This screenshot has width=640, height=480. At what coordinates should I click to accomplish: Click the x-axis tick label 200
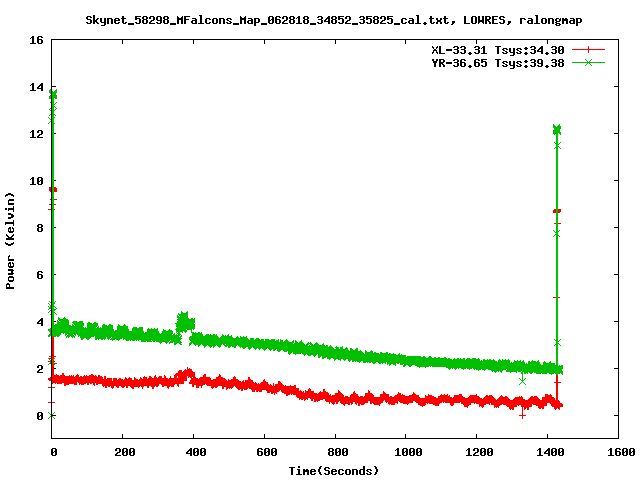[124, 452]
